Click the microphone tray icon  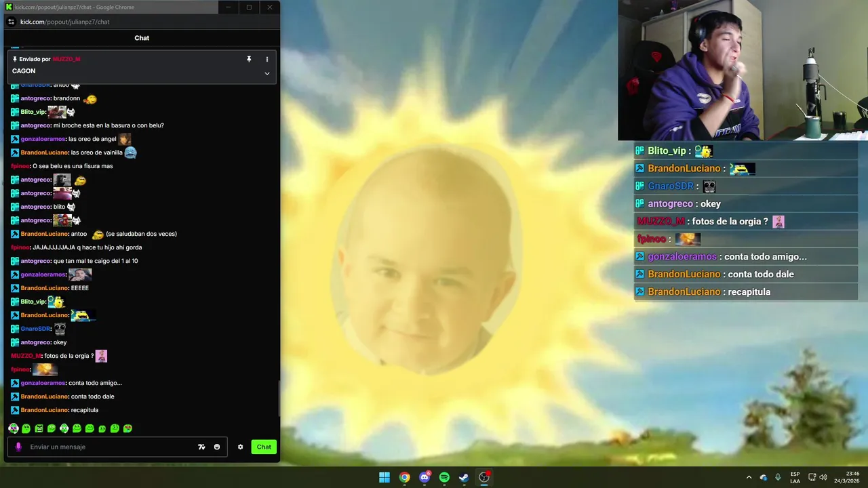[x=778, y=477]
